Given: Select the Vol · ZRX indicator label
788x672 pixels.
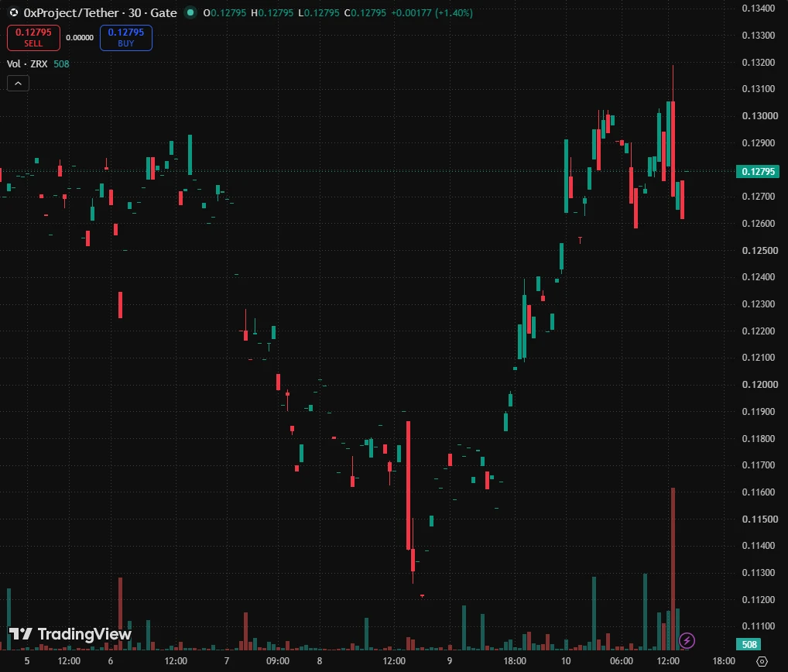Looking at the screenshot, I should tap(27, 63).
